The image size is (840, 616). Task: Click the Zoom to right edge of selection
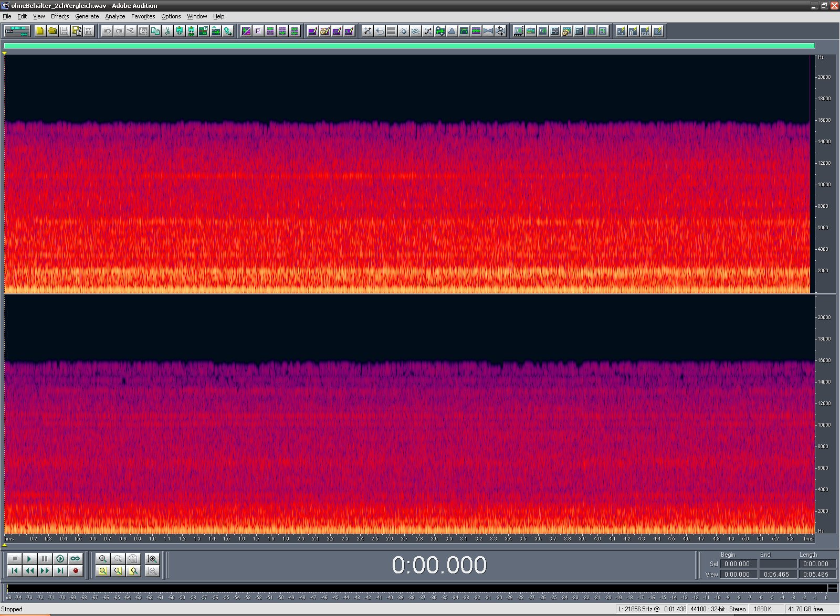(x=133, y=570)
